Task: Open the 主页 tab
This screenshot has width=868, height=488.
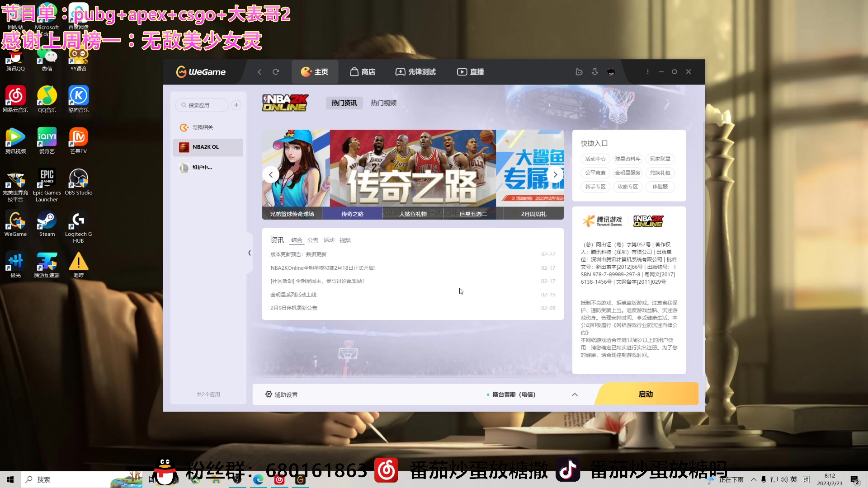Action: pyautogui.click(x=315, y=72)
